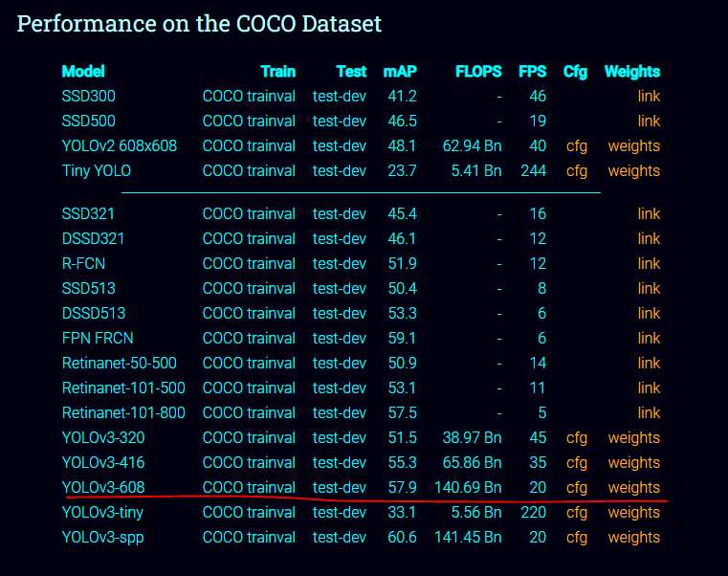The height and width of the screenshot is (576, 728).
Task: Select the YOLOv2 608x608 model name
Action: pyautogui.click(x=120, y=146)
